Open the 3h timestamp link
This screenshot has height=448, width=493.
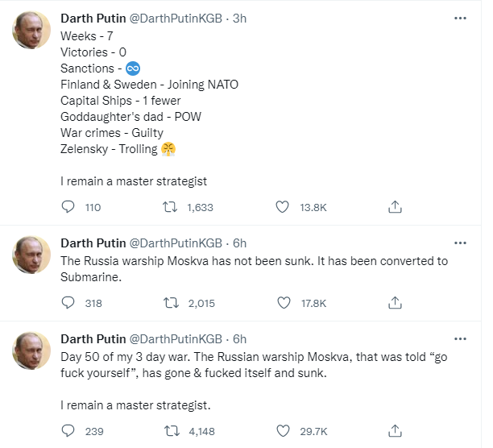click(239, 19)
